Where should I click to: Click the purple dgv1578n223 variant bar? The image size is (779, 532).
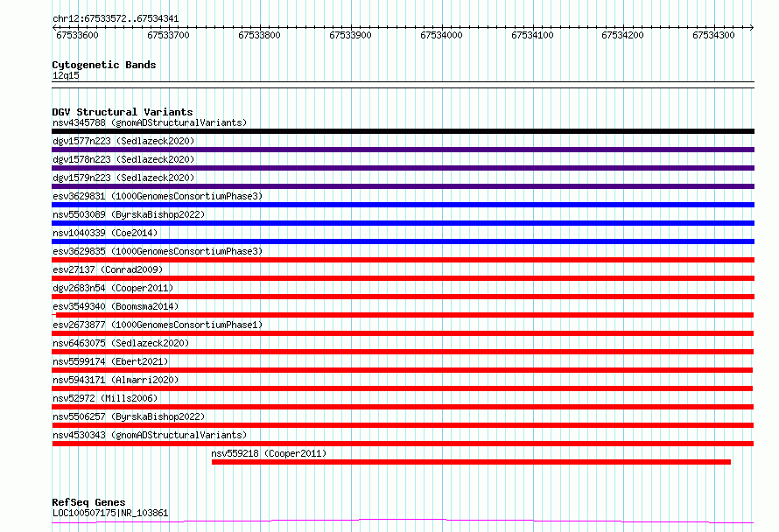tap(403, 168)
